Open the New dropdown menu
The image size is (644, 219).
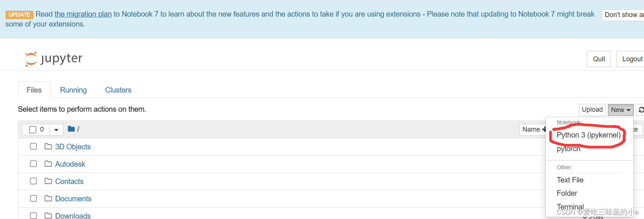620,110
